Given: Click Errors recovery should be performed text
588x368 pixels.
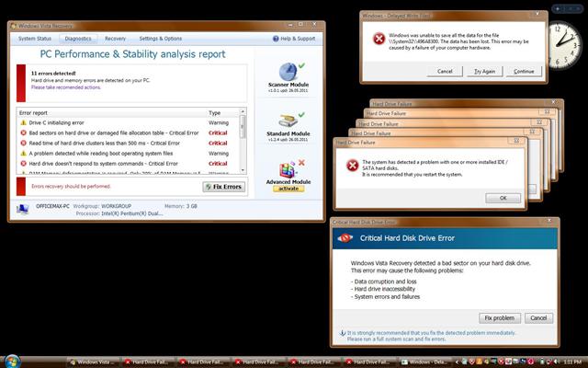Looking at the screenshot, I should coord(71,186).
